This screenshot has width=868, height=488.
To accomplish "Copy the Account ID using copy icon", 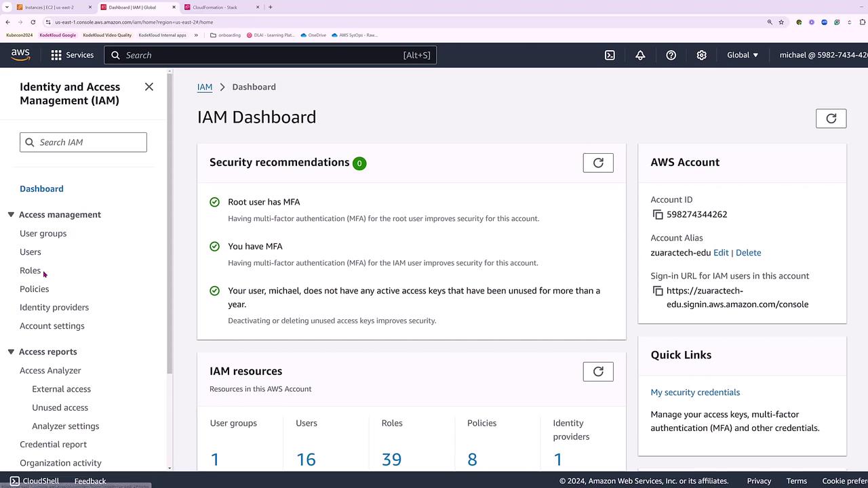I will pyautogui.click(x=658, y=214).
